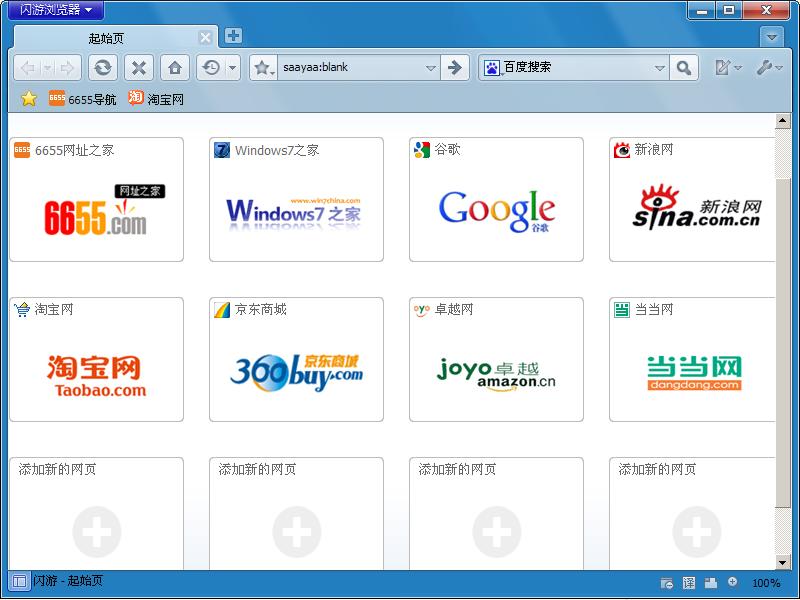Open the 闪游浏览器 main menu
Viewport: 800px width, 600px height.
coord(56,10)
